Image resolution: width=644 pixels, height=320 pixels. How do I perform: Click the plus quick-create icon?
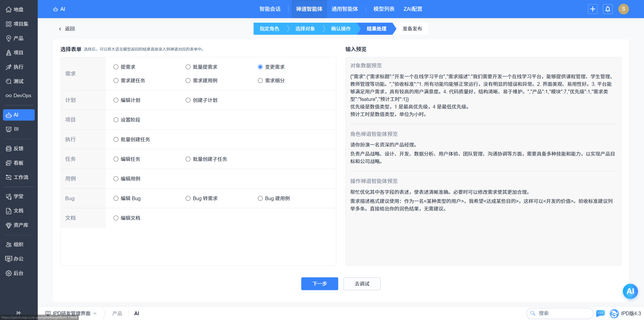[592, 9]
